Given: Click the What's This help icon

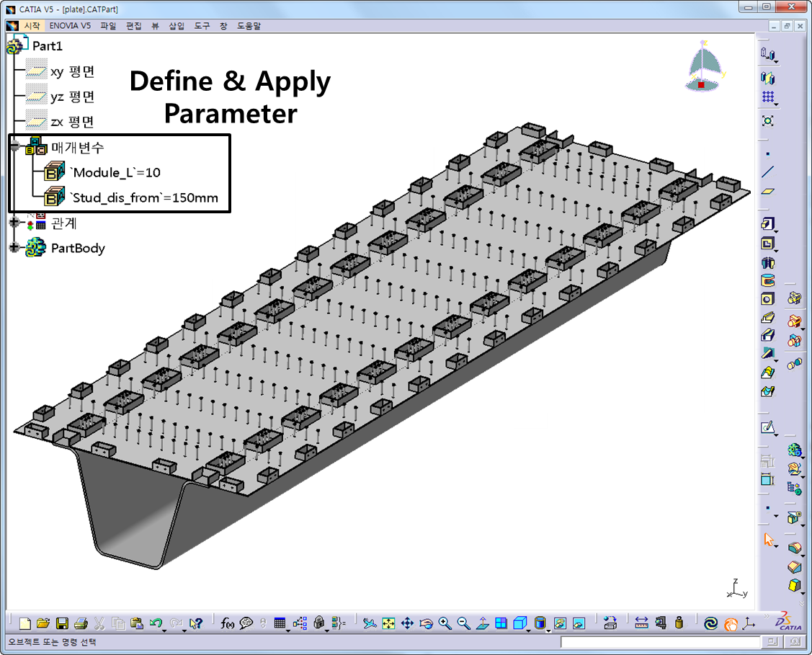Looking at the screenshot, I should [x=196, y=623].
